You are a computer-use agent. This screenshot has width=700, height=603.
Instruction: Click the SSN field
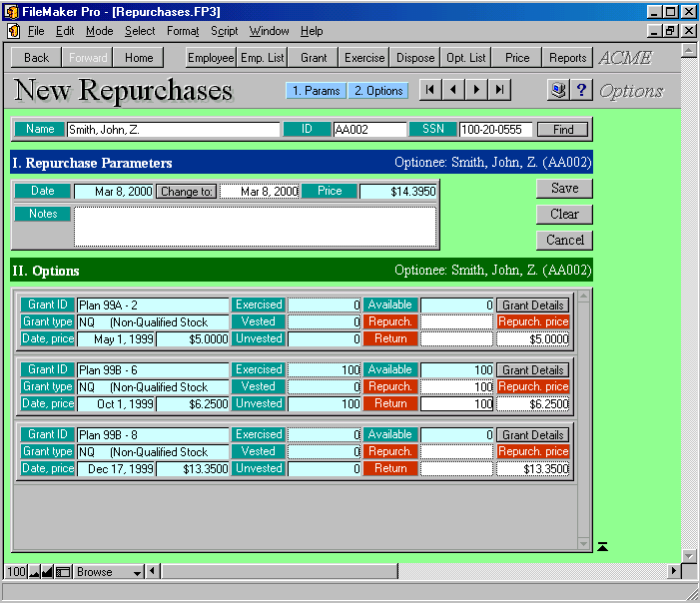point(495,130)
